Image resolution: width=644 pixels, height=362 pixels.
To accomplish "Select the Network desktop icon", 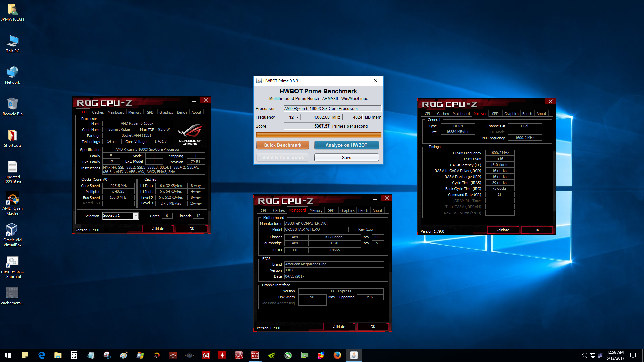I will (x=12, y=75).
